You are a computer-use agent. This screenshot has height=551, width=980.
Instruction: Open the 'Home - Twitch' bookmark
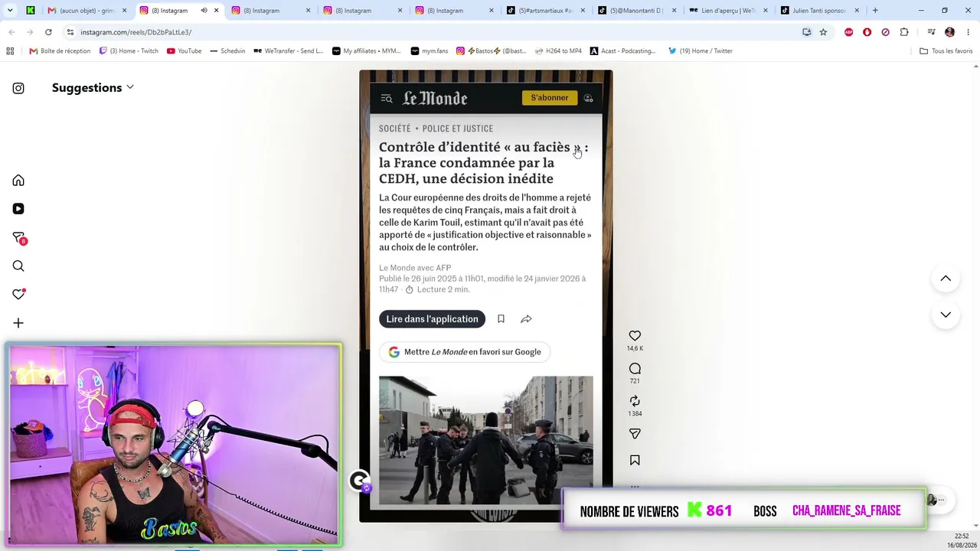click(128, 51)
